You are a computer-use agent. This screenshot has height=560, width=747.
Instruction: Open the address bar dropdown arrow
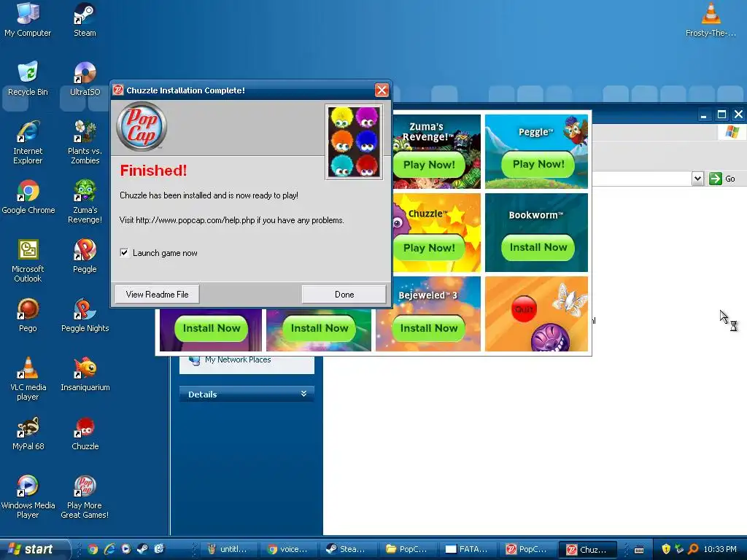(x=697, y=179)
